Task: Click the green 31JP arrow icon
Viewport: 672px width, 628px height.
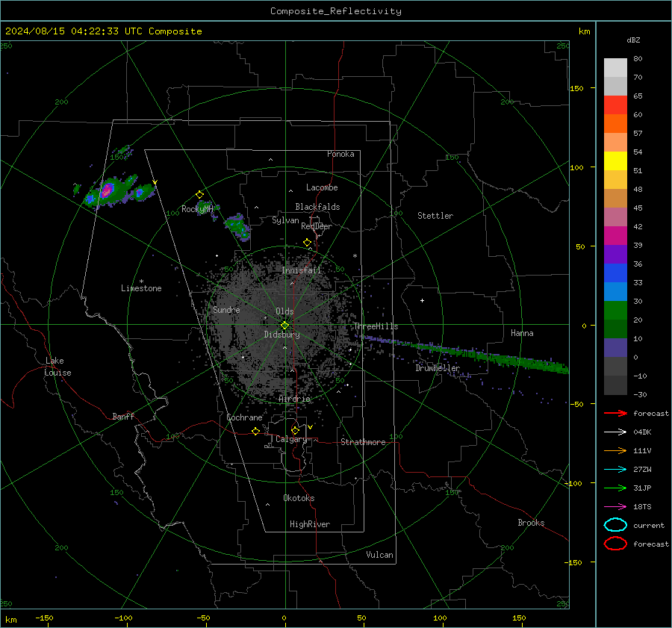Action: pyautogui.click(x=615, y=488)
